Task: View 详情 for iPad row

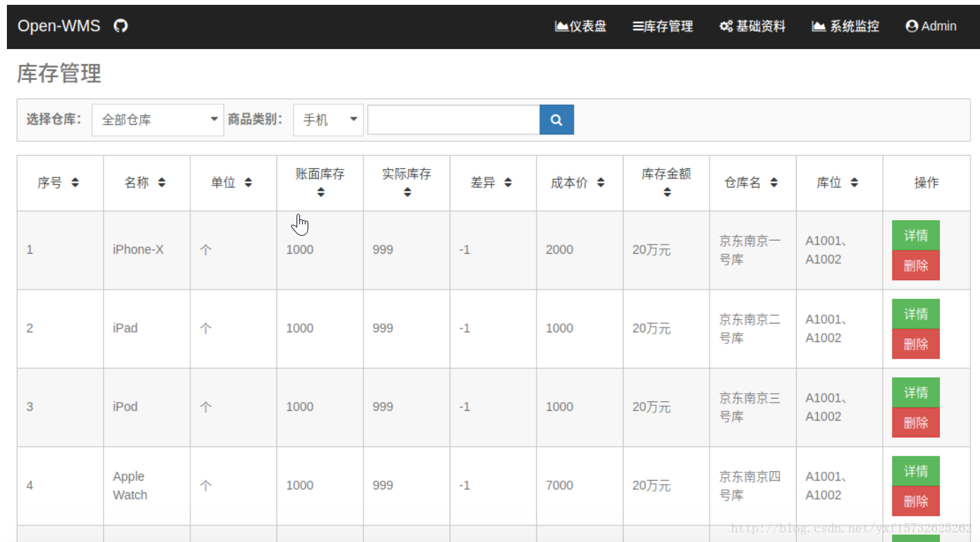Action: click(x=916, y=314)
